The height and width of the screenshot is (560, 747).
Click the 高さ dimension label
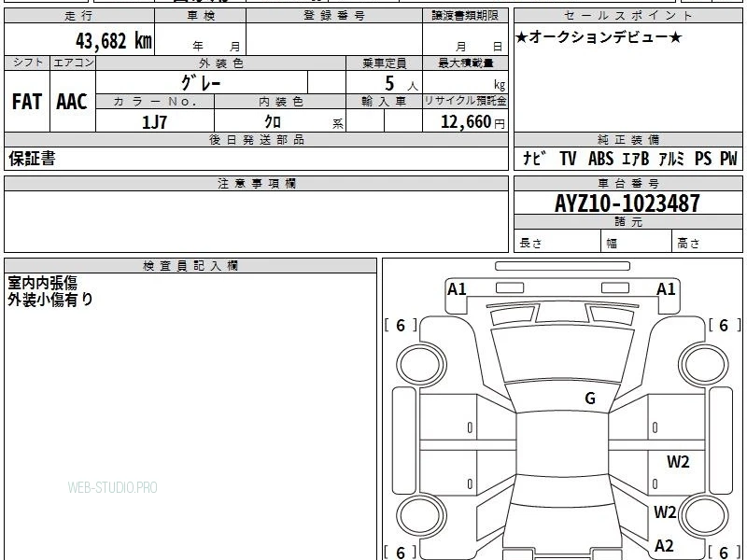(688, 244)
